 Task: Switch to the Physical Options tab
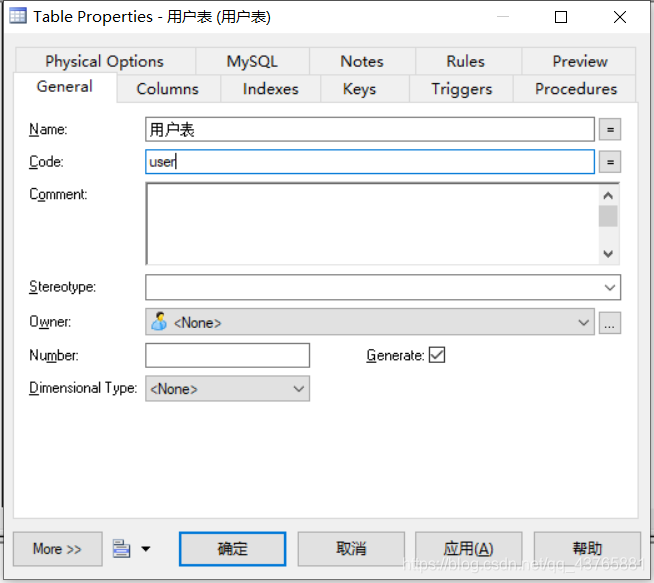[x=105, y=61]
